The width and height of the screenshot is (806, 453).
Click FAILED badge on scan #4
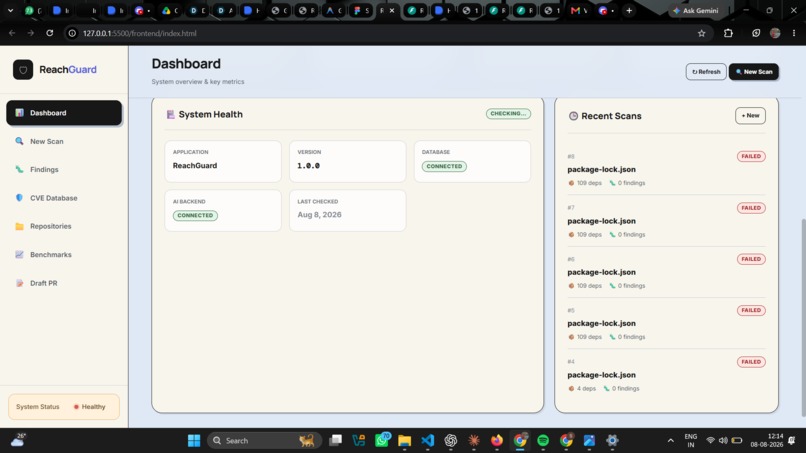pyautogui.click(x=751, y=362)
